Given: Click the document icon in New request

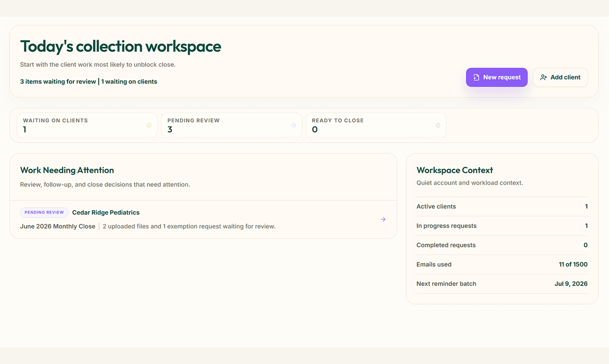Looking at the screenshot, I should 476,77.
